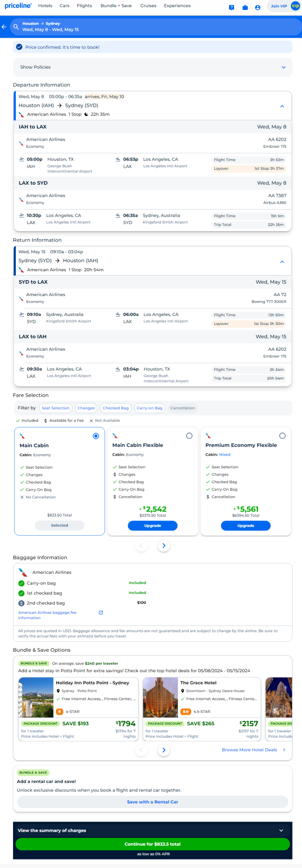Click takeoff icon beside 10:30p LAX
The height and width of the screenshot is (868, 302).
coord(22,215)
